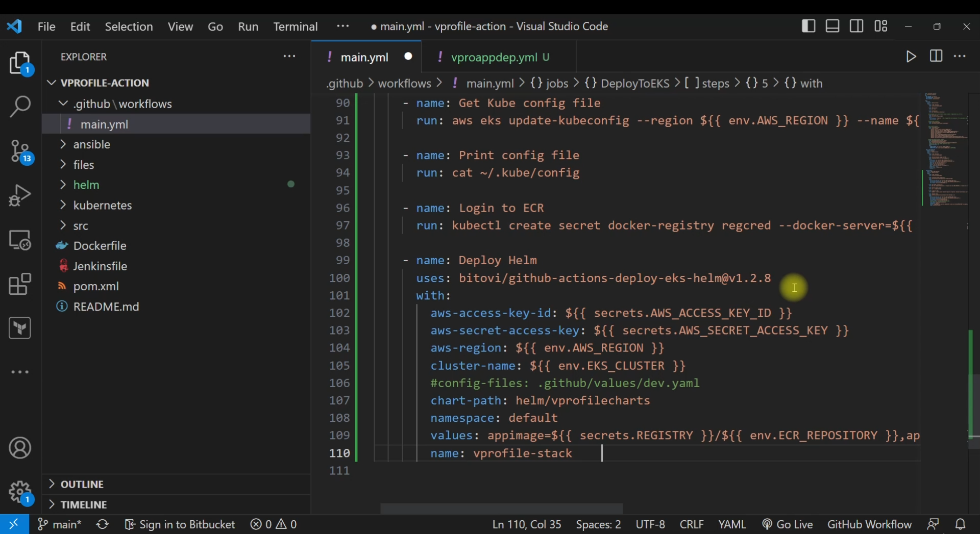The image size is (980, 534).
Task: Open the Terraform extension view icon
Action: coord(20,328)
